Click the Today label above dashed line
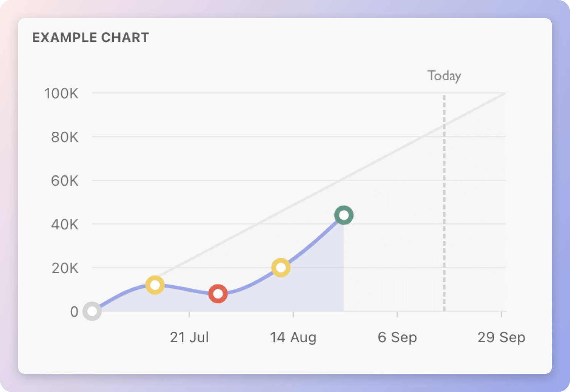This screenshot has height=392, width=570. tap(444, 76)
